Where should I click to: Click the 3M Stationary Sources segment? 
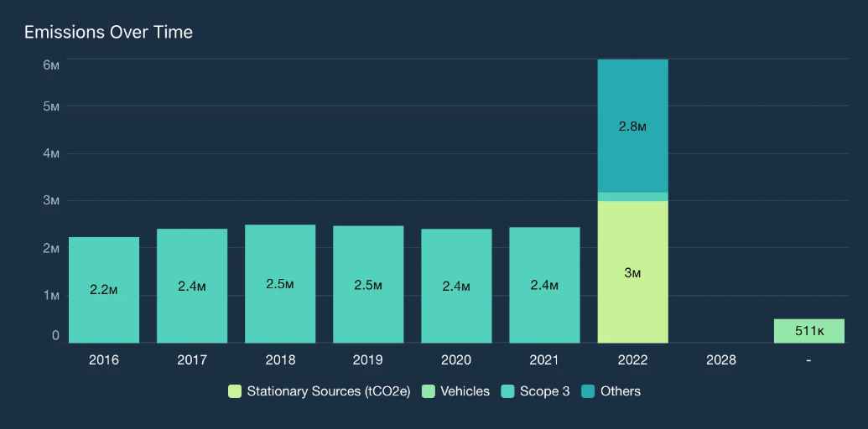pyautogui.click(x=632, y=272)
